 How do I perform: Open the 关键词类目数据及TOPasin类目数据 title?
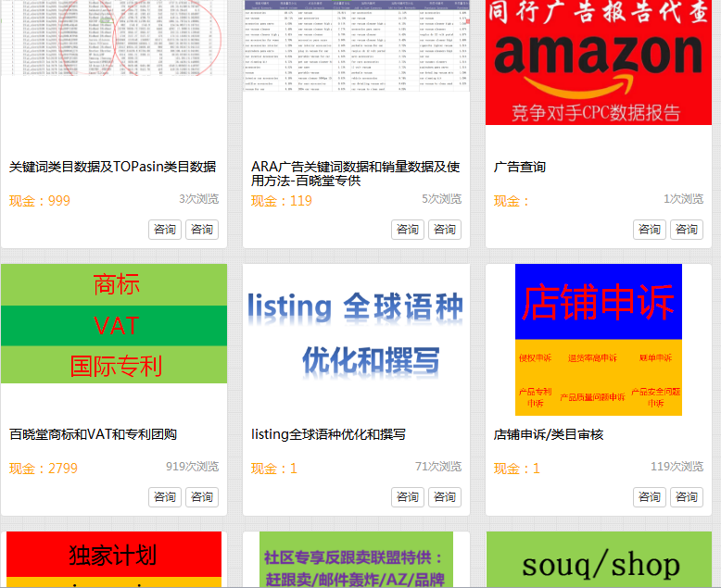click(x=113, y=167)
